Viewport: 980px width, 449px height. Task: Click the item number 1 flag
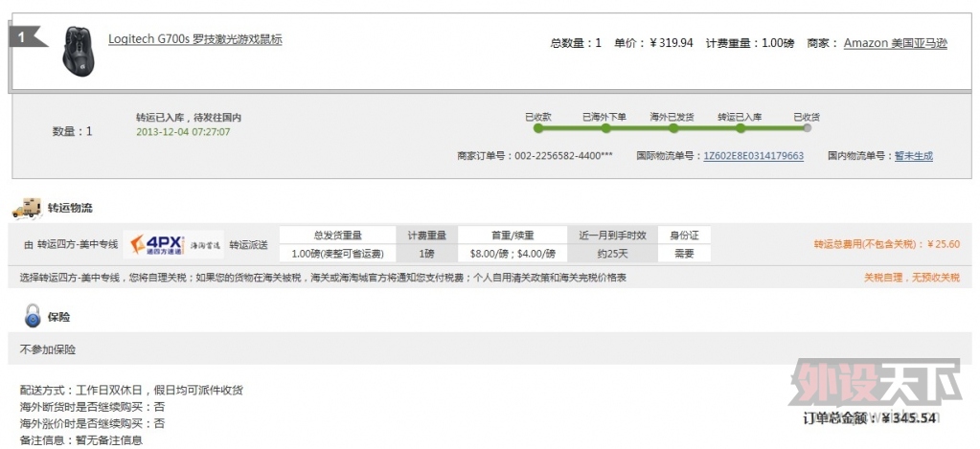coord(27,36)
